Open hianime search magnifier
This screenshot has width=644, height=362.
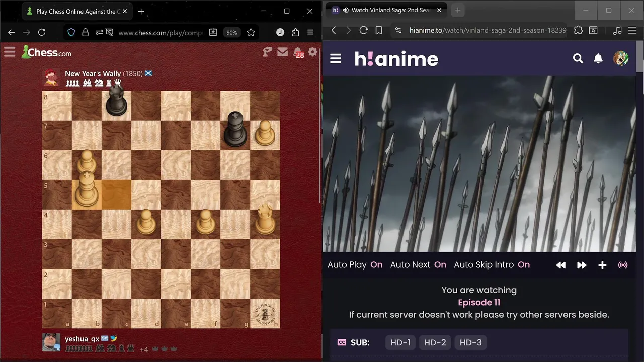578,59
